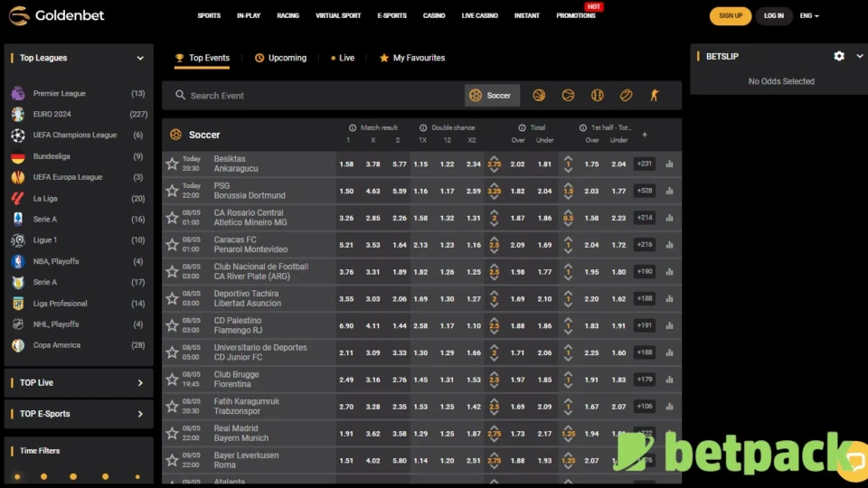868x488 pixels.
Task: Click the Match result info icon
Action: click(x=353, y=127)
